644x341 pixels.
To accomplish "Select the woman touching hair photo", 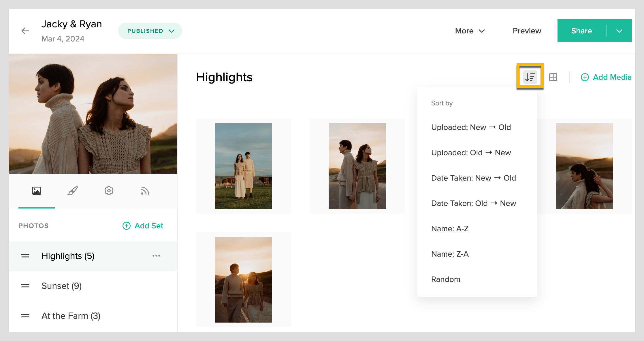I will click(584, 166).
